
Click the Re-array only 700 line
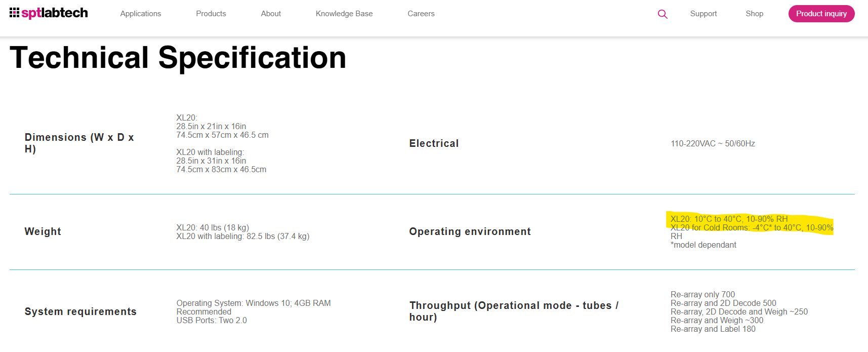(x=702, y=294)
